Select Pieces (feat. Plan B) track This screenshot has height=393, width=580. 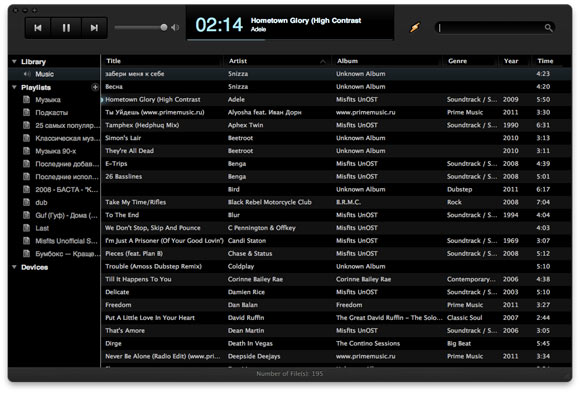point(336,253)
